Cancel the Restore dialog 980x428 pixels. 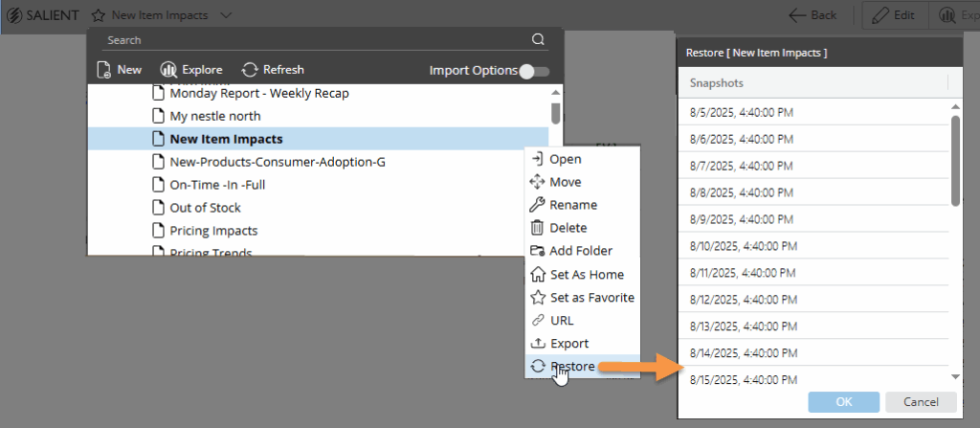pos(921,401)
